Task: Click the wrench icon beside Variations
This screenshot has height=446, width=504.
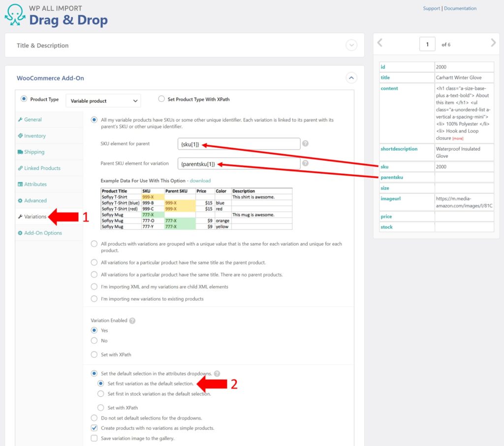Action: pos(20,217)
